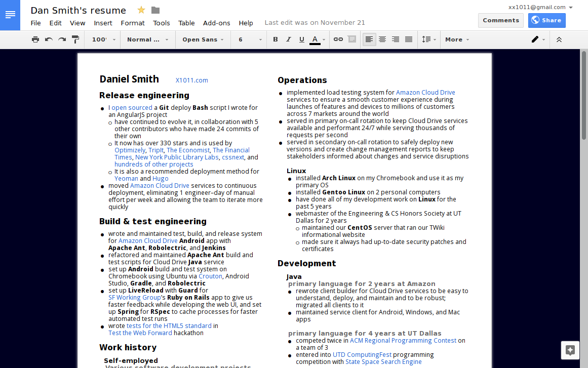This screenshot has height=368, width=588.
Task: Justify the text
Action: (409, 39)
